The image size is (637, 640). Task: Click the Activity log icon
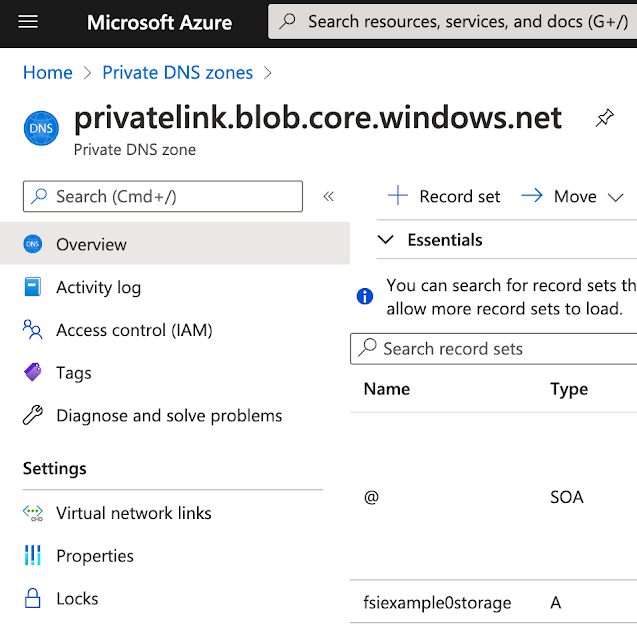33,288
